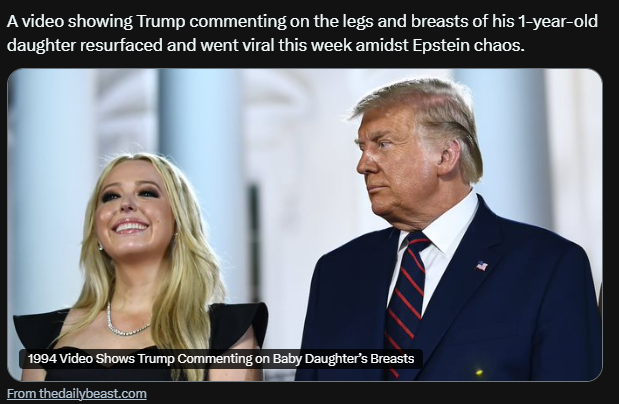Click the phrase 'went viral this week'
619x404 pixels.
pyautogui.click(x=276, y=45)
